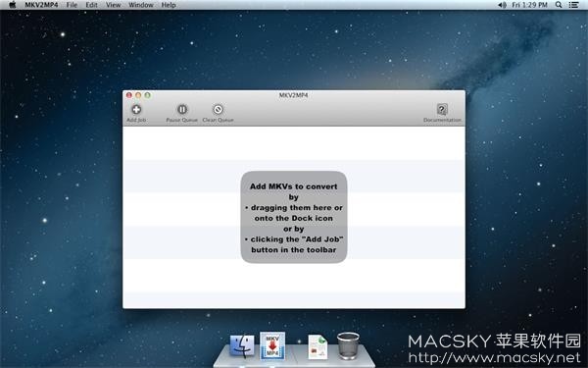Click the volume icon in menu bar
Image resolution: width=588 pixels, height=368 pixels.
tap(502, 5)
